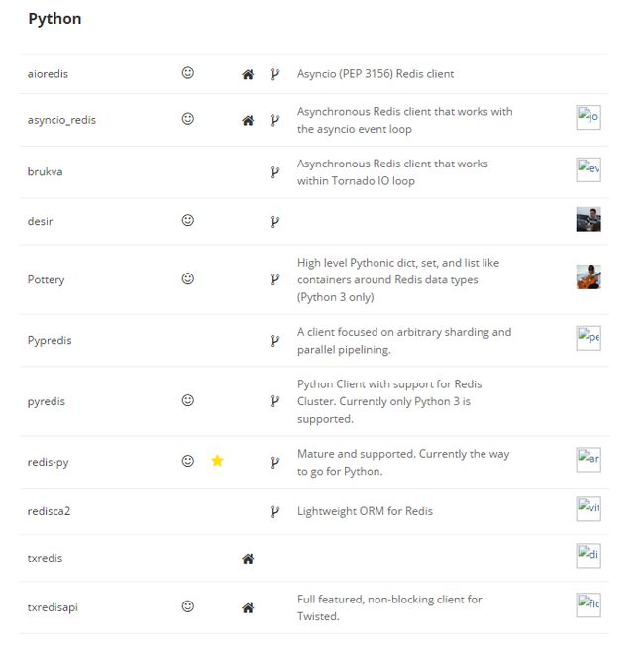The width and height of the screenshot is (644, 657).
Task: Open the repository icon for redisca2
Action: [x=274, y=512]
